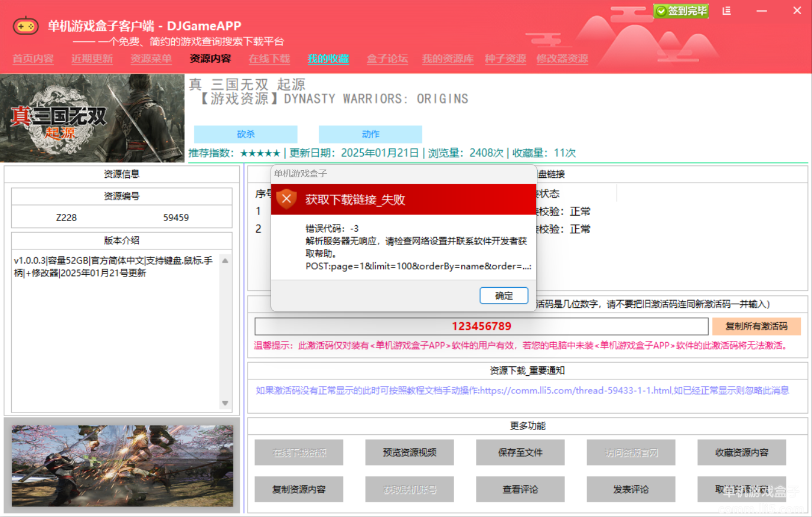This screenshot has height=517, width=812.
Task: Click the version intro text v1.0.0.3
Action: coord(113,266)
